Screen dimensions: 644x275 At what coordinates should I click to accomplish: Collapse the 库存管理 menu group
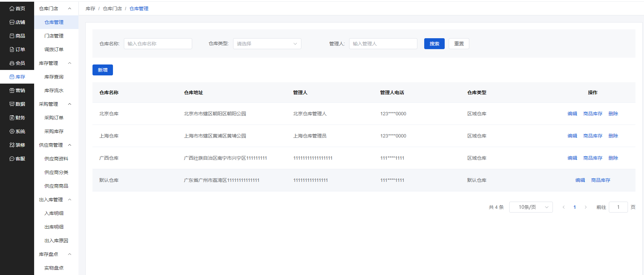pos(56,63)
